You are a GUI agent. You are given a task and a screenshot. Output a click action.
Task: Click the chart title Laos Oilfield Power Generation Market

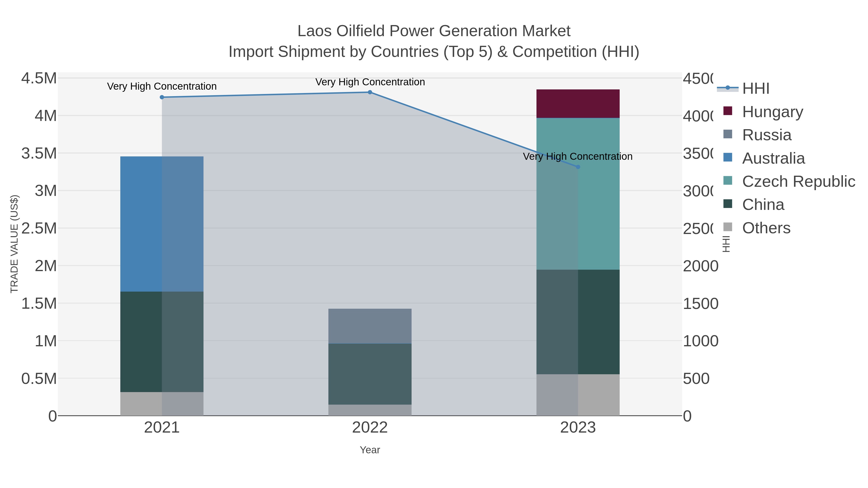click(x=434, y=31)
